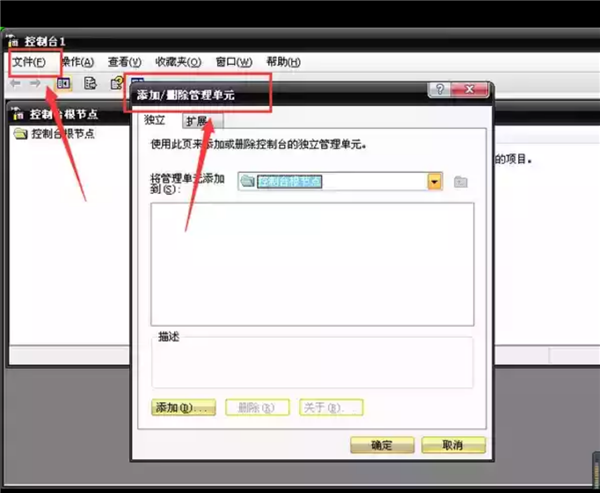The width and height of the screenshot is (600, 493).
Task: Click the 添加 button
Action: click(183, 408)
